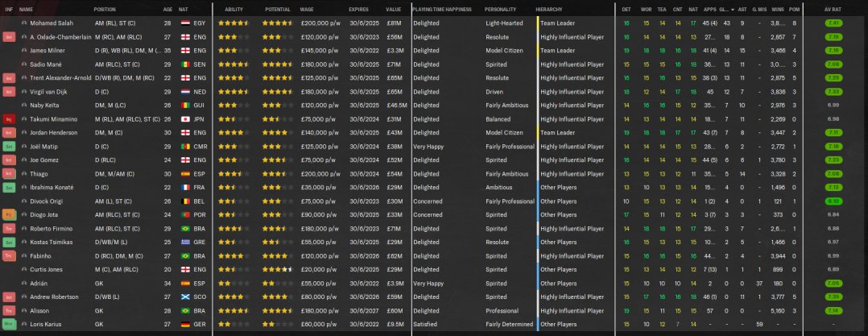The height and width of the screenshot is (336, 868).
Task: Click Joe Gomez's Int status badge
Action: click(8, 160)
